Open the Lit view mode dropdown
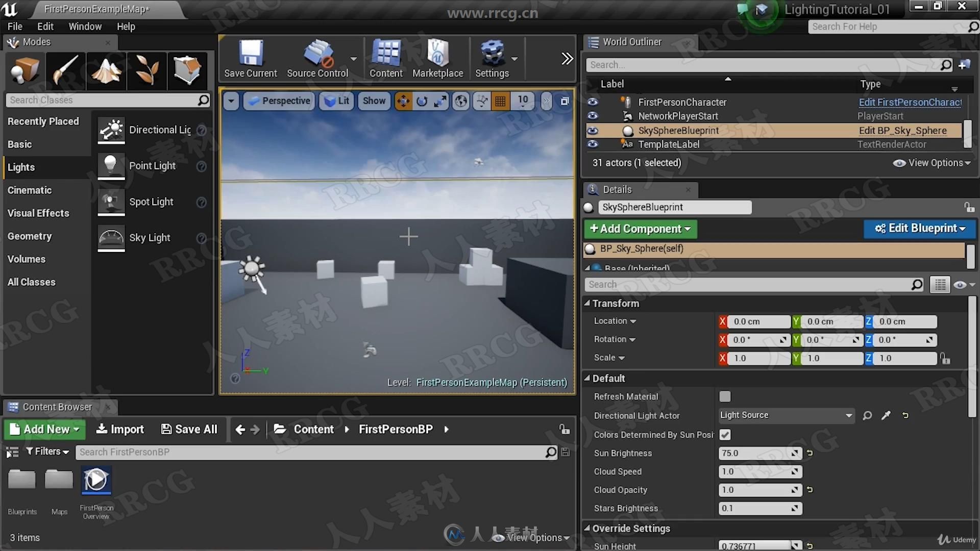This screenshot has height=551, width=980. click(336, 101)
